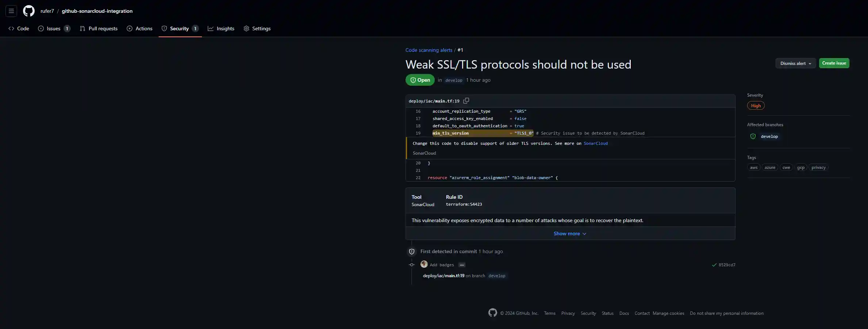Viewport: 868px width, 329px height.
Task: Click the azure tag
Action: pyautogui.click(x=770, y=167)
